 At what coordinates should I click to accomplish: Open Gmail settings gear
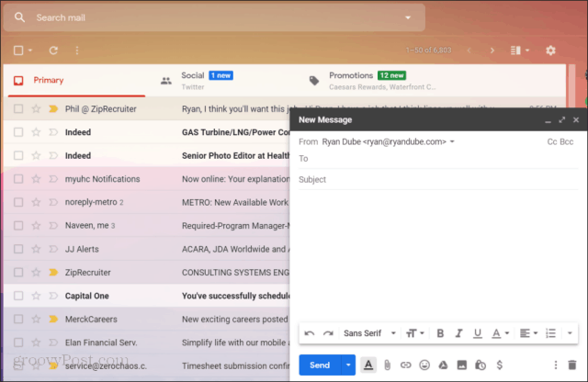coord(550,51)
